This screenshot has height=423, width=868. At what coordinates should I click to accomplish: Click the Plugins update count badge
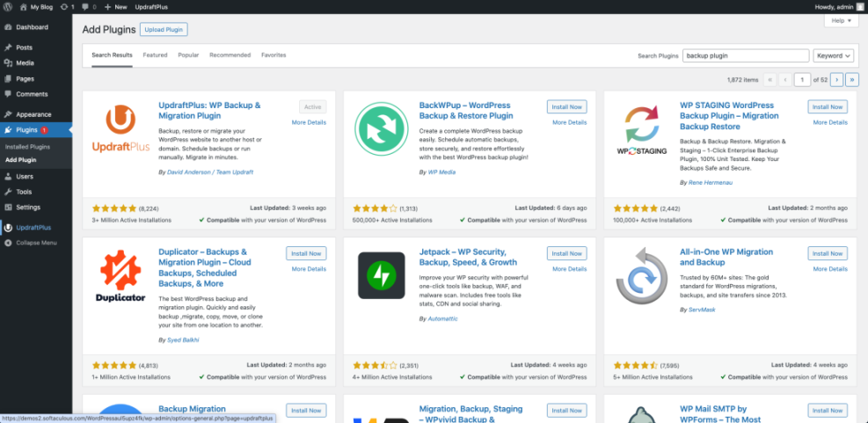(x=44, y=130)
